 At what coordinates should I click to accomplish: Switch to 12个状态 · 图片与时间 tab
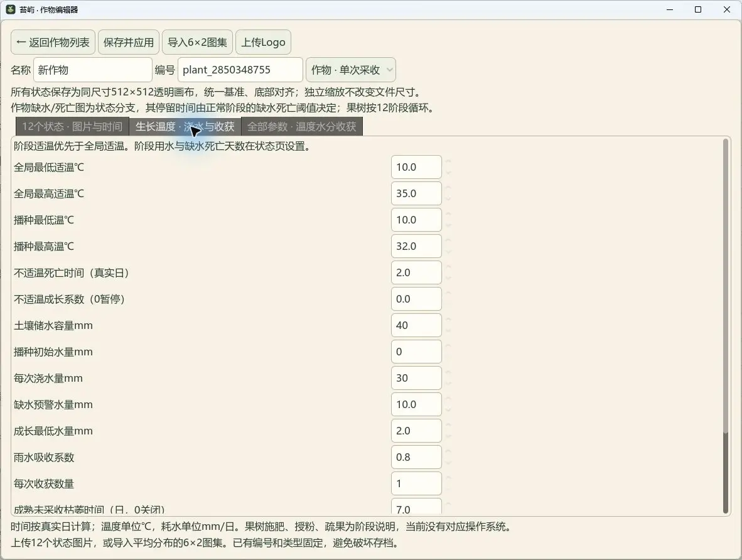[x=72, y=126]
